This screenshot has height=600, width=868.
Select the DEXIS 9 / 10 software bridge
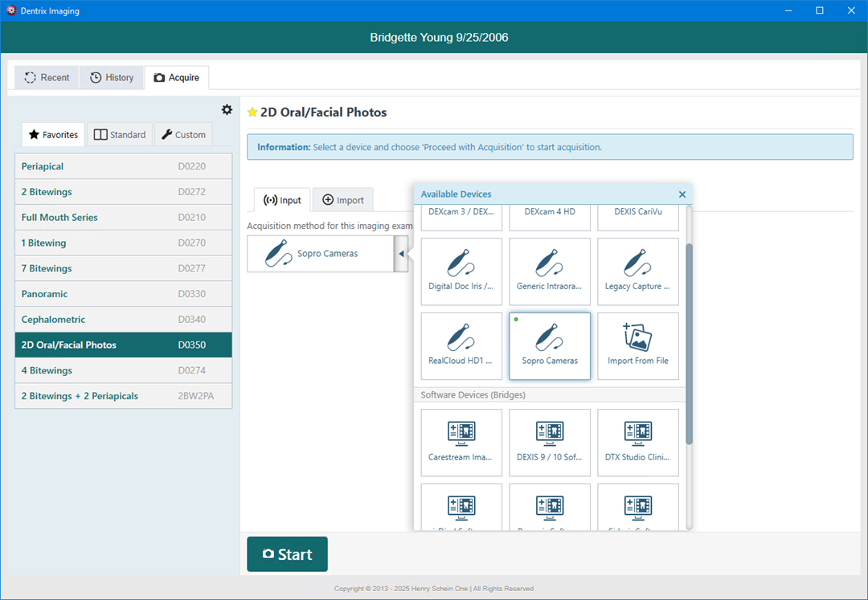pyautogui.click(x=550, y=442)
